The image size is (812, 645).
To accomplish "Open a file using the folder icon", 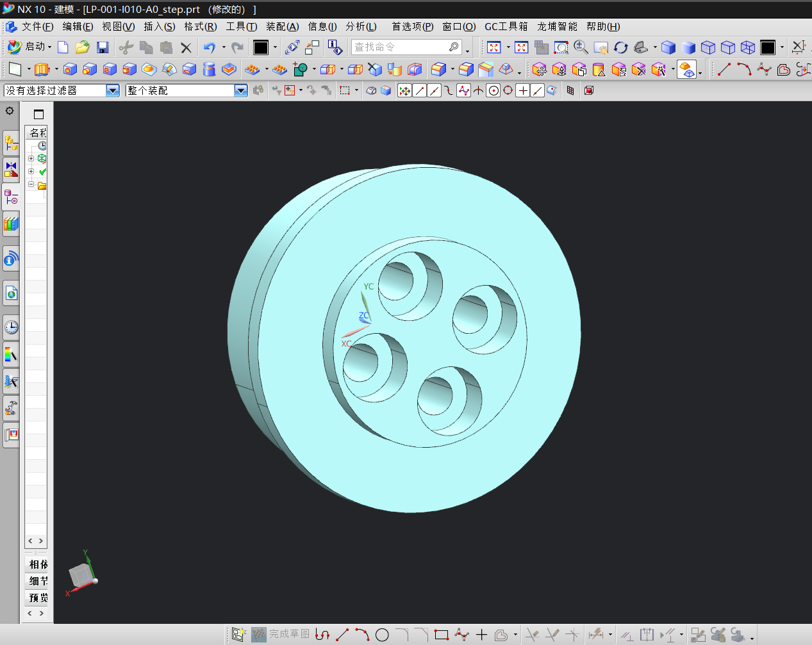I will click(82, 47).
